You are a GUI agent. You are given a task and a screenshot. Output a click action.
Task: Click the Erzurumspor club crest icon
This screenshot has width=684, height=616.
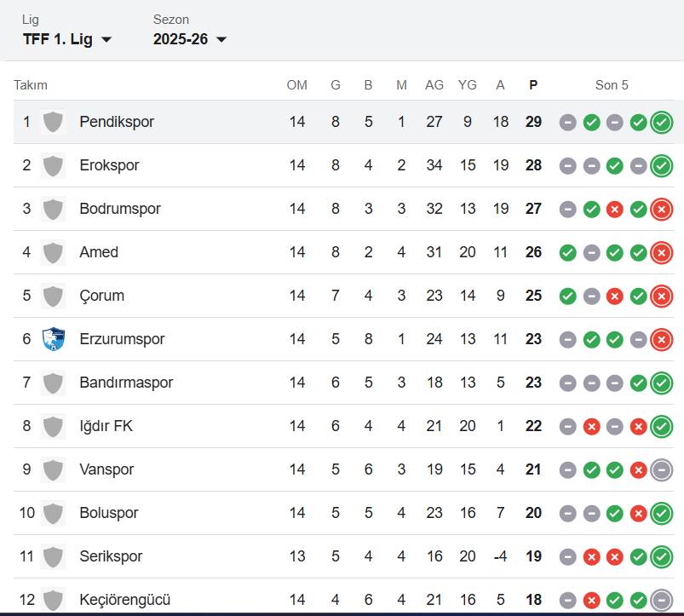[x=53, y=339]
